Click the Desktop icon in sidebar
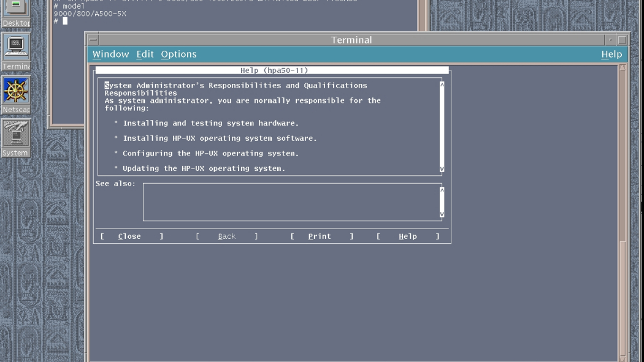Screen dimensions: 644x362 click(15, 13)
